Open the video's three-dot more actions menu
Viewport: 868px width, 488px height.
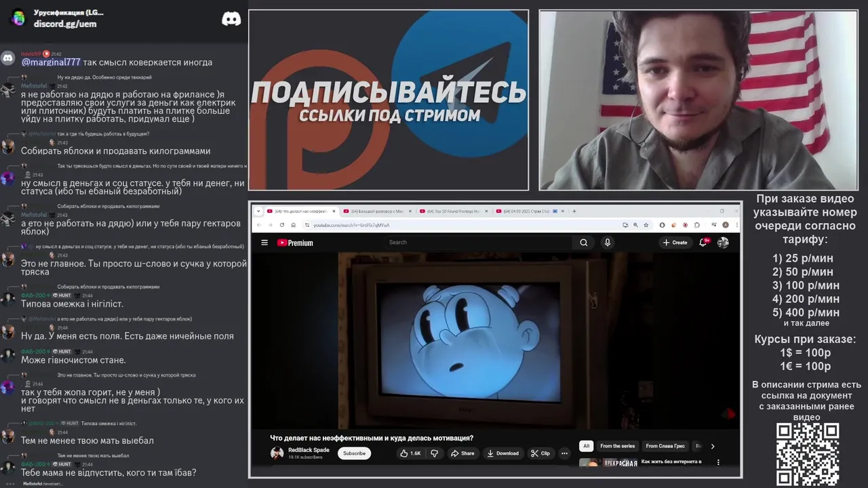tap(564, 453)
